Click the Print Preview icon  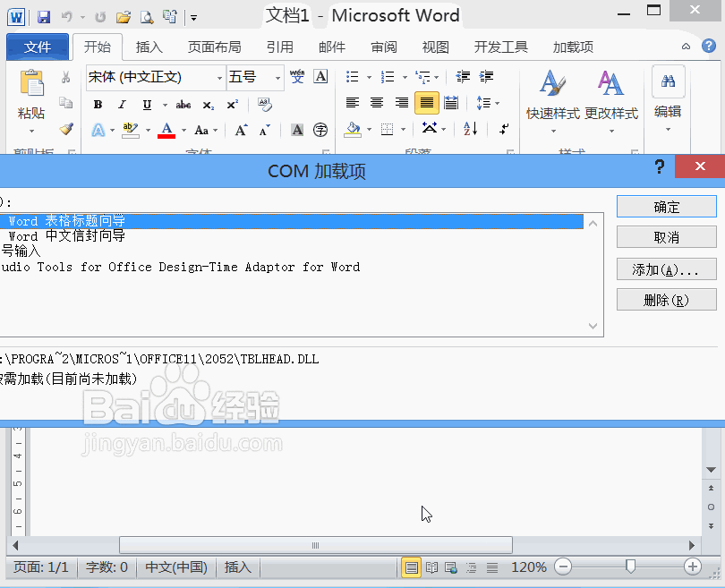[147, 17]
